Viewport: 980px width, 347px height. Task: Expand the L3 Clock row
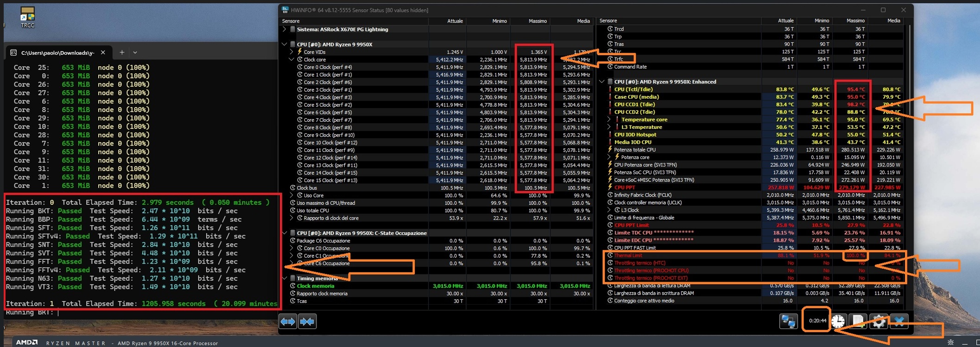point(609,210)
